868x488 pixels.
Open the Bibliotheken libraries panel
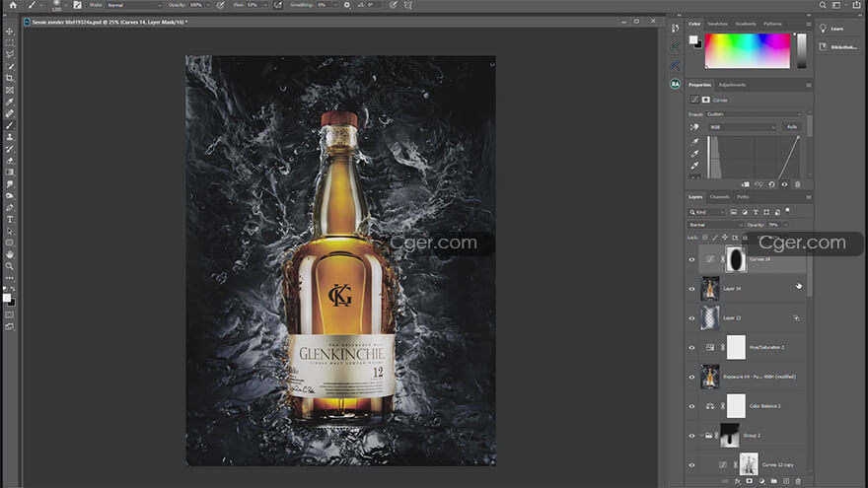point(839,47)
